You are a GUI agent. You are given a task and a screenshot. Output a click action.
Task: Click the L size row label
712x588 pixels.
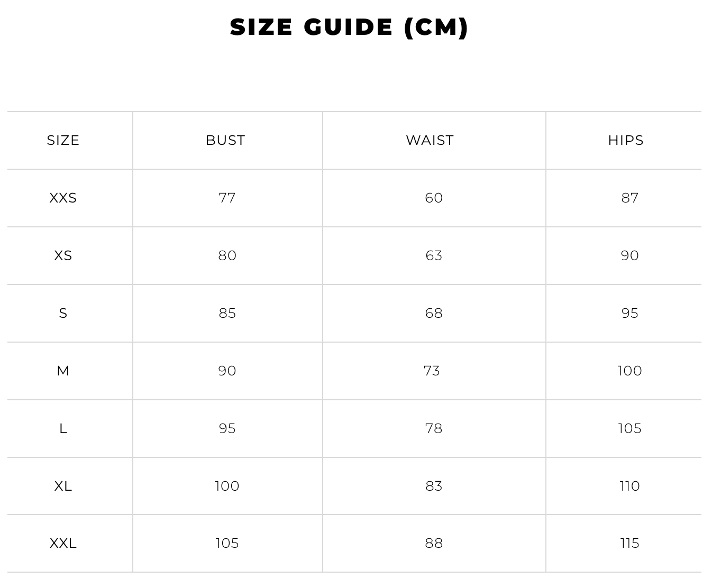pos(63,428)
